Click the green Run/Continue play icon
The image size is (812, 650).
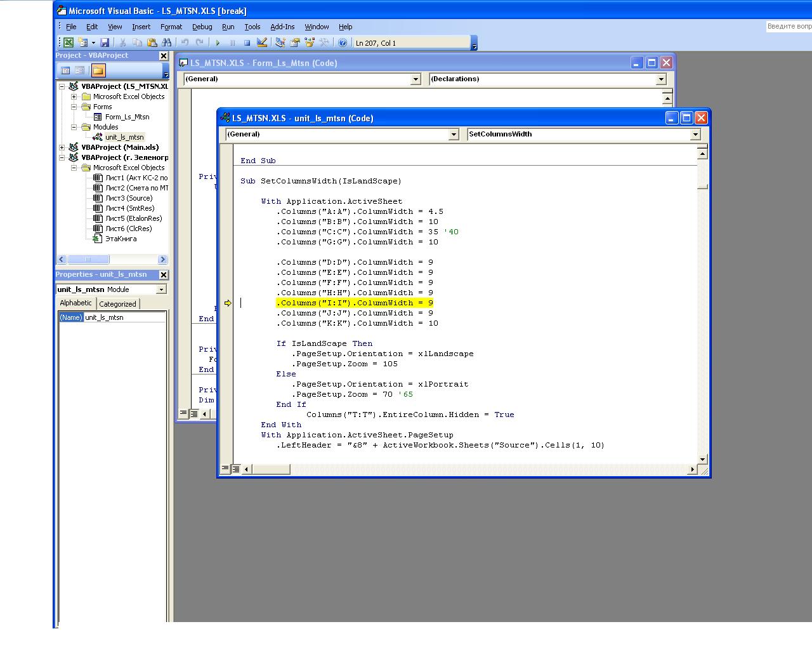(218, 43)
